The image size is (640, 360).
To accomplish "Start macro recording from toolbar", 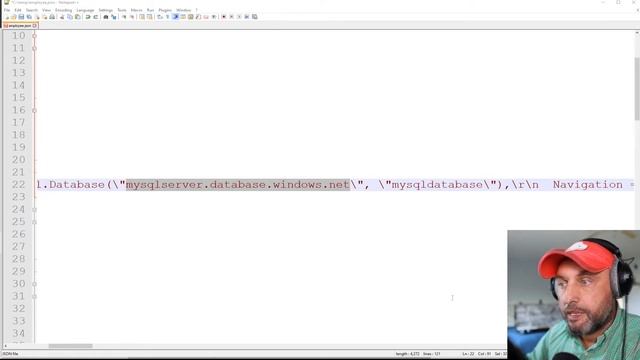I will (x=224, y=17).
